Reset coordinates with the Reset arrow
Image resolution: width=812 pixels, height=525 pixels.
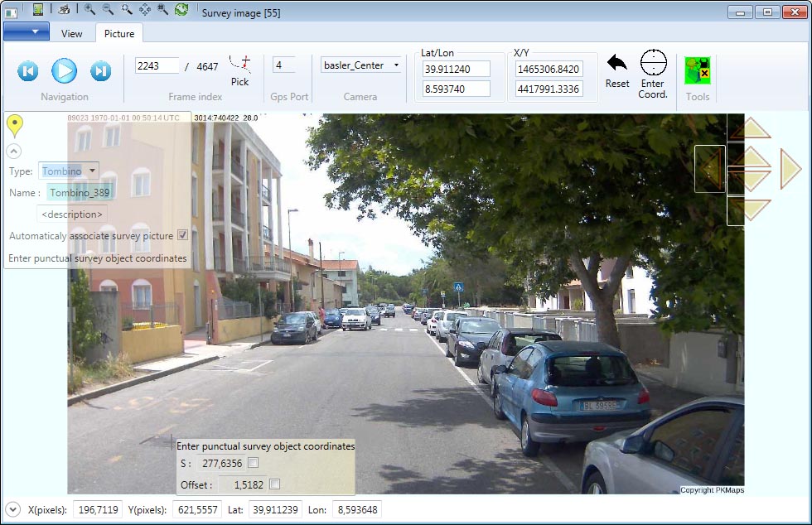pos(617,71)
